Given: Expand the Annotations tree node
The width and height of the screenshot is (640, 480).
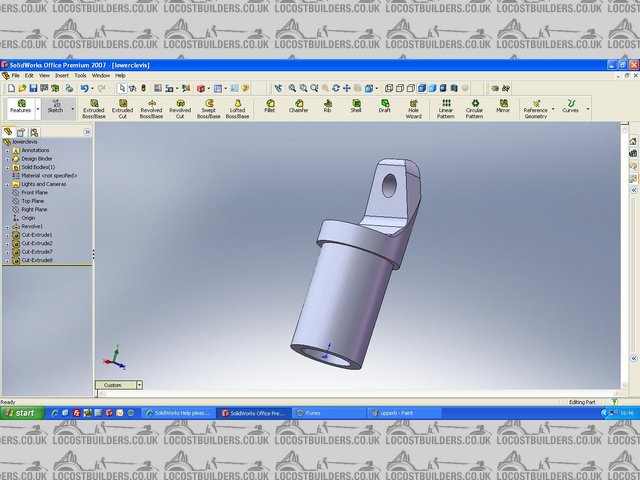Looking at the screenshot, I should pos(7,150).
